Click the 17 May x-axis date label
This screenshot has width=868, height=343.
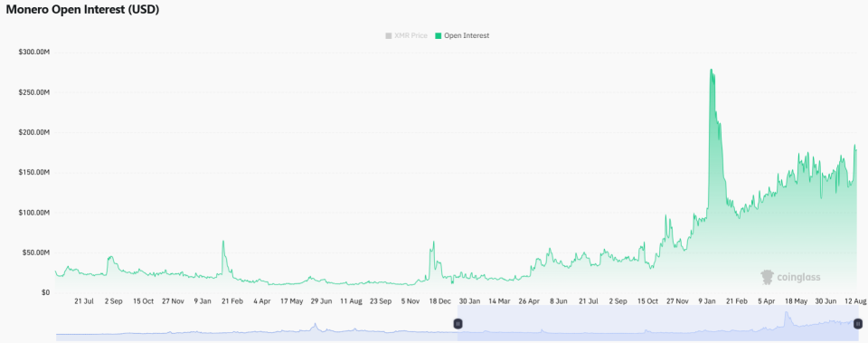[x=292, y=301]
